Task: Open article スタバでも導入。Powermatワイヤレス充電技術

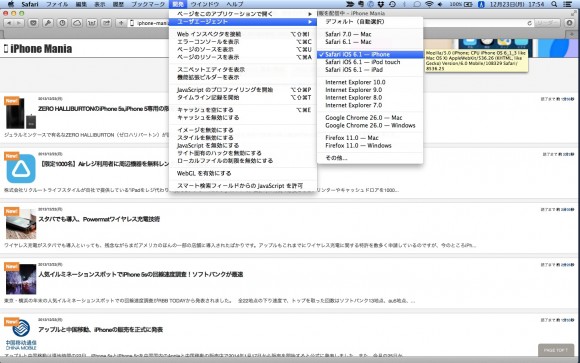Action: 99,219
